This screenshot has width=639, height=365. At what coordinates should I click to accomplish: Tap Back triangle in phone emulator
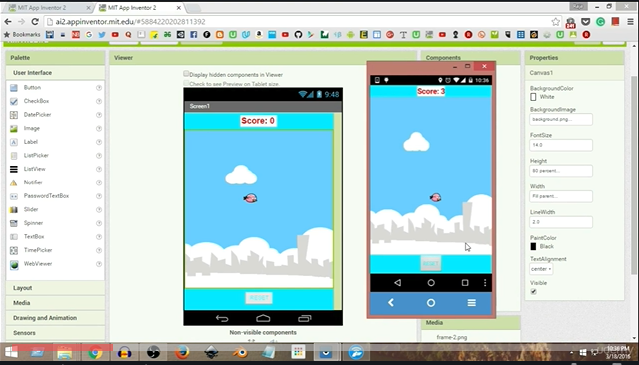point(397,283)
